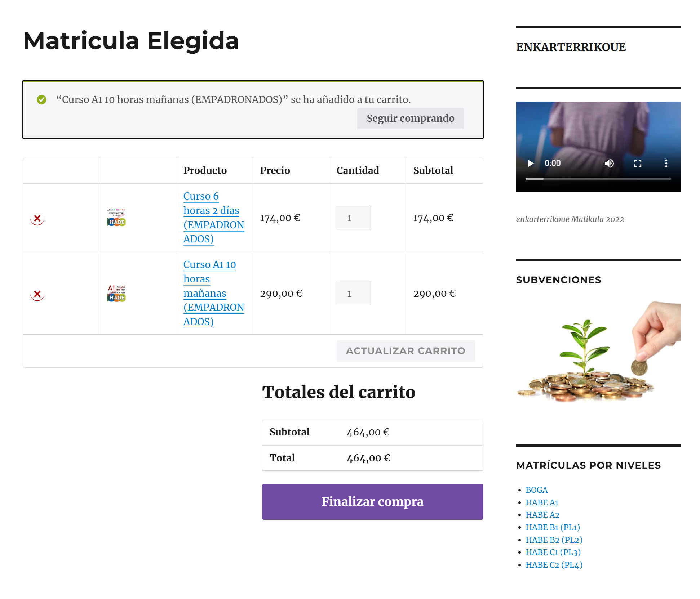The height and width of the screenshot is (599, 700).
Task: Click the Curso 6 horas product thumbnail
Action: [x=116, y=218]
